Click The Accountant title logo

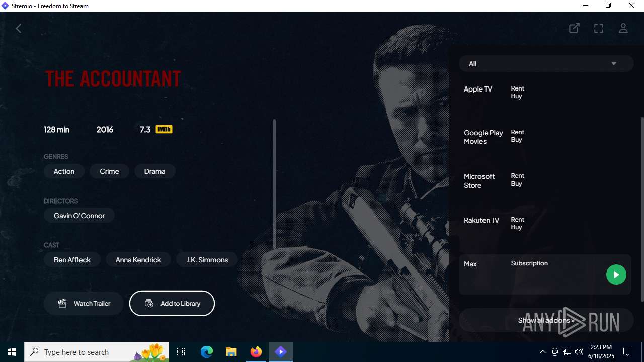[x=113, y=79]
